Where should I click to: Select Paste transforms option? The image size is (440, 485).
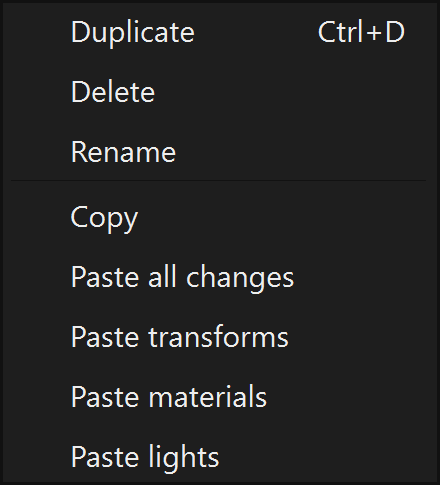pyautogui.click(x=220, y=337)
